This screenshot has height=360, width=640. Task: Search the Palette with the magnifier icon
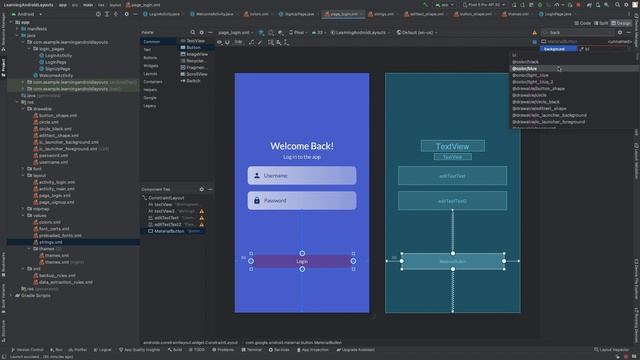pos(193,32)
